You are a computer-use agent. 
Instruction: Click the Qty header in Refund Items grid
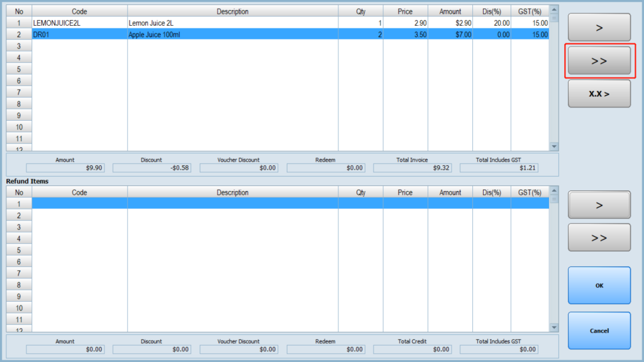click(360, 192)
